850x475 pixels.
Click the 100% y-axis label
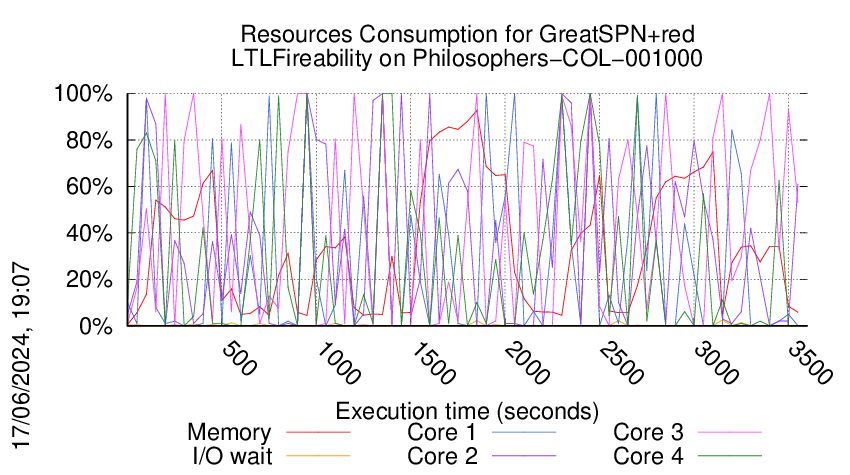coord(83,94)
